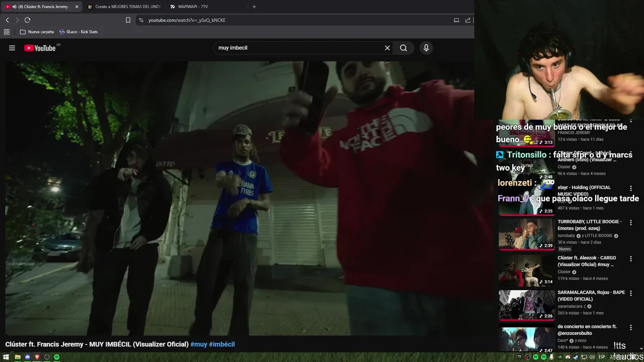Click the "Nuevo" badge under Emotes video

click(x=565, y=249)
